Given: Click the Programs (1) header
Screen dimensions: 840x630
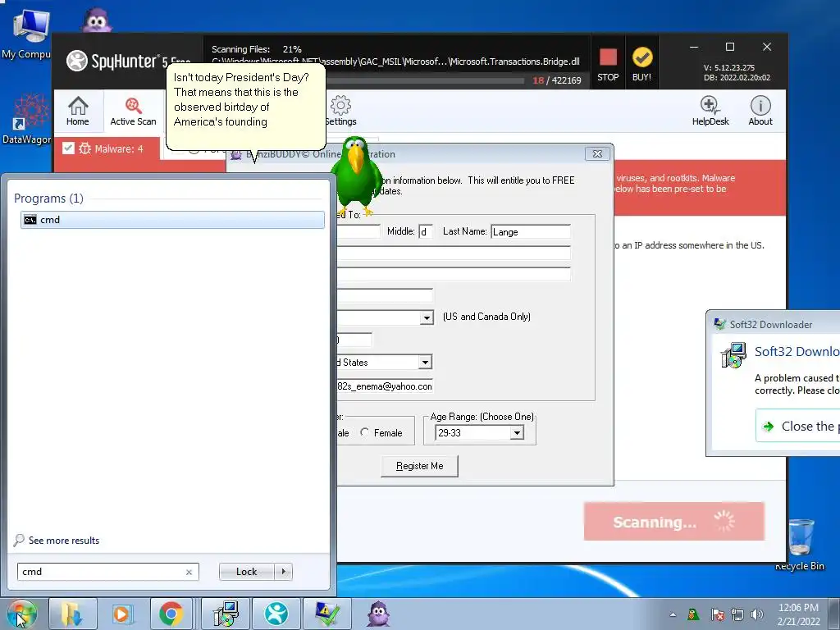Looking at the screenshot, I should [x=48, y=199].
